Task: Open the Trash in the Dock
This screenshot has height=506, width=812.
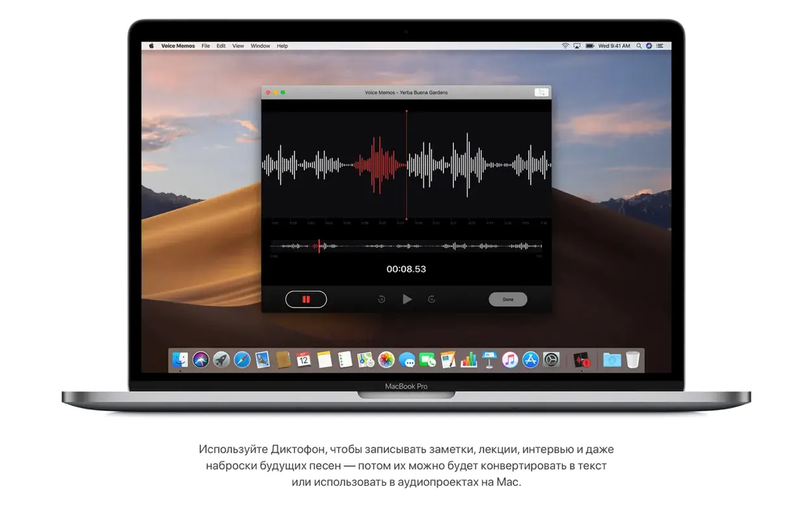Action: [633, 360]
